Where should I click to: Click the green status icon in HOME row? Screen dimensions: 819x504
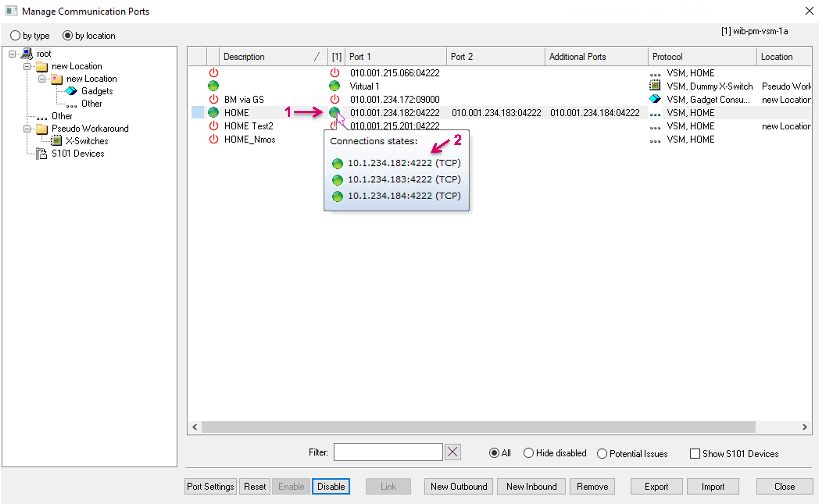(213, 113)
